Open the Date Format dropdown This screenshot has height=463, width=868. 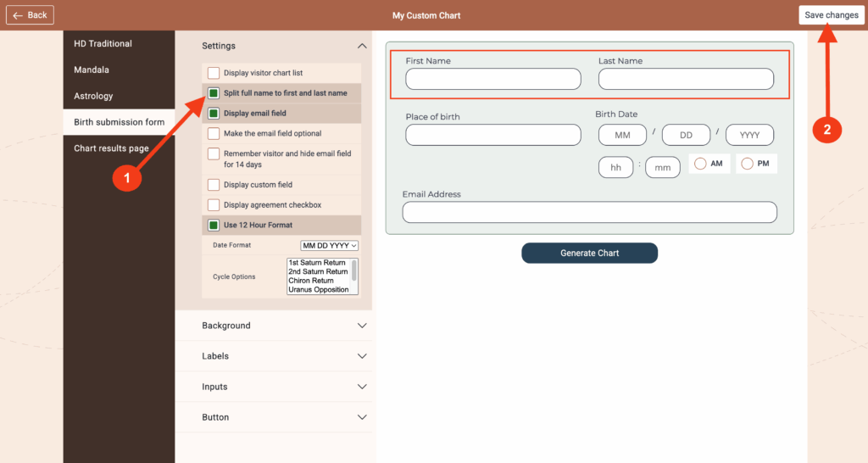click(x=330, y=245)
